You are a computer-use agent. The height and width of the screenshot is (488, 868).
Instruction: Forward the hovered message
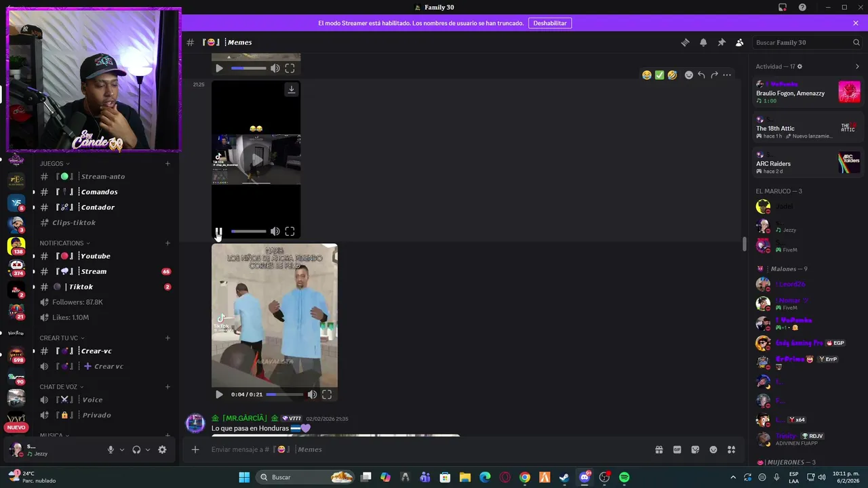pyautogui.click(x=714, y=75)
